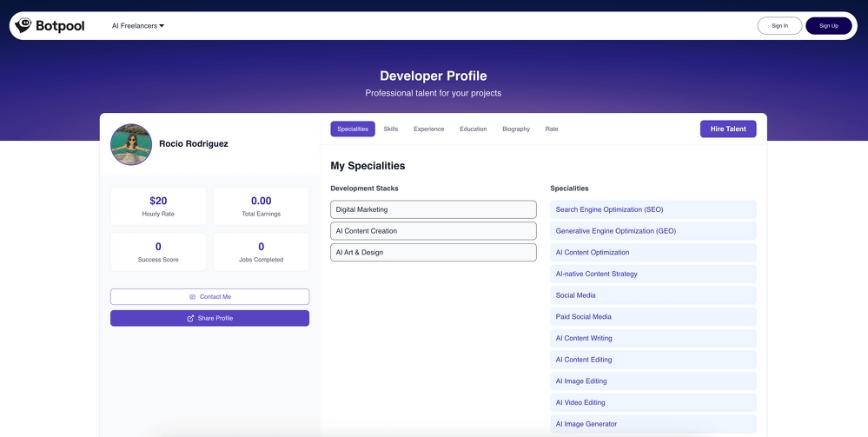Go to the Education tab
Screen dimensions: 868x437
pos(473,129)
